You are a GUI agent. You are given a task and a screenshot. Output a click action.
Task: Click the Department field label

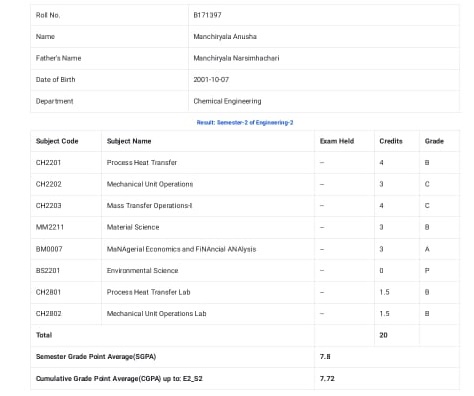pyautogui.click(x=54, y=101)
